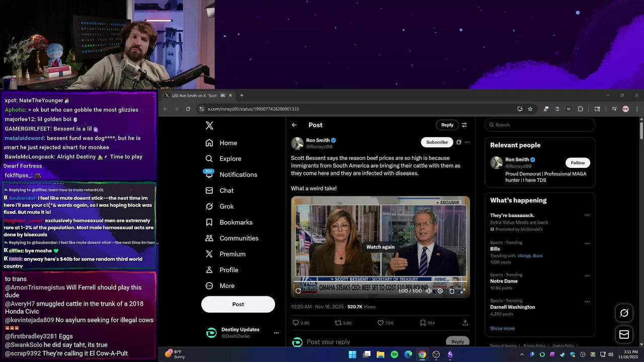The width and height of the screenshot is (644, 362).
Task: Click the video progress bar
Action: point(380,281)
